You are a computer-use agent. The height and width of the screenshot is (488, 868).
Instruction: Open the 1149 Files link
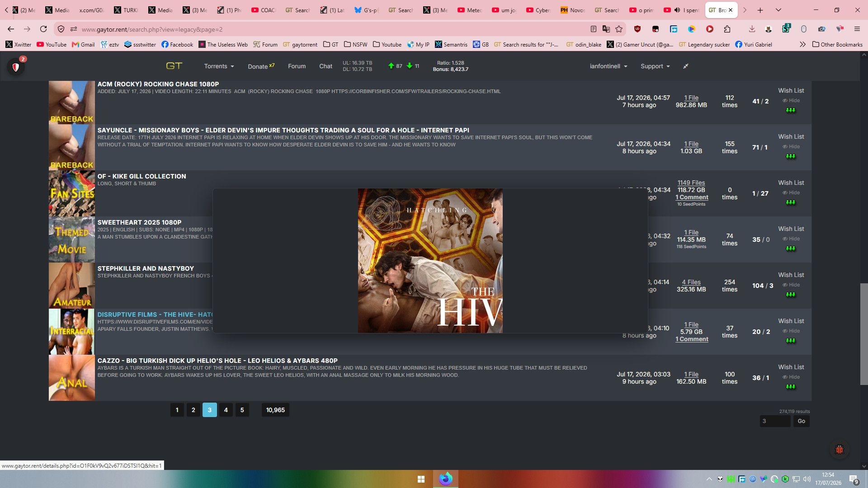pyautogui.click(x=691, y=183)
